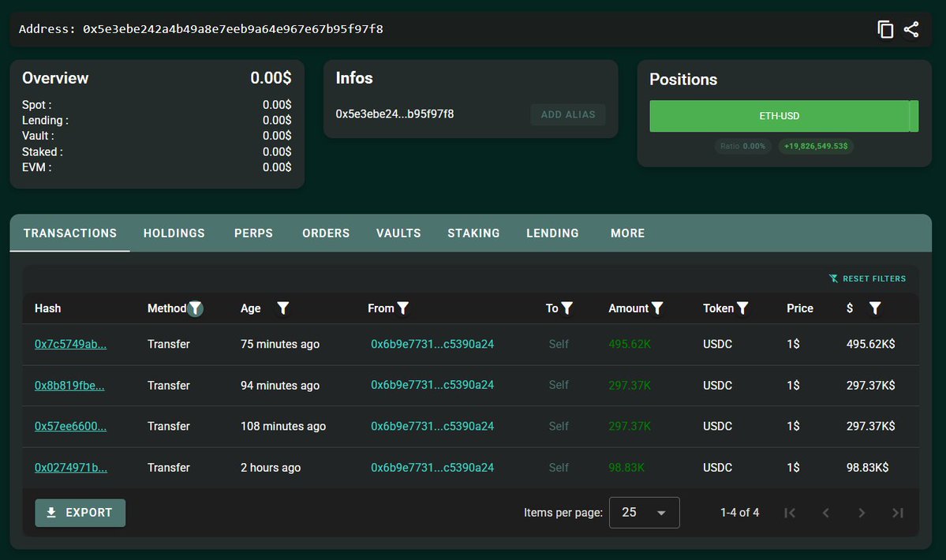946x560 pixels.
Task: Open the To column filter
Action: tap(566, 308)
